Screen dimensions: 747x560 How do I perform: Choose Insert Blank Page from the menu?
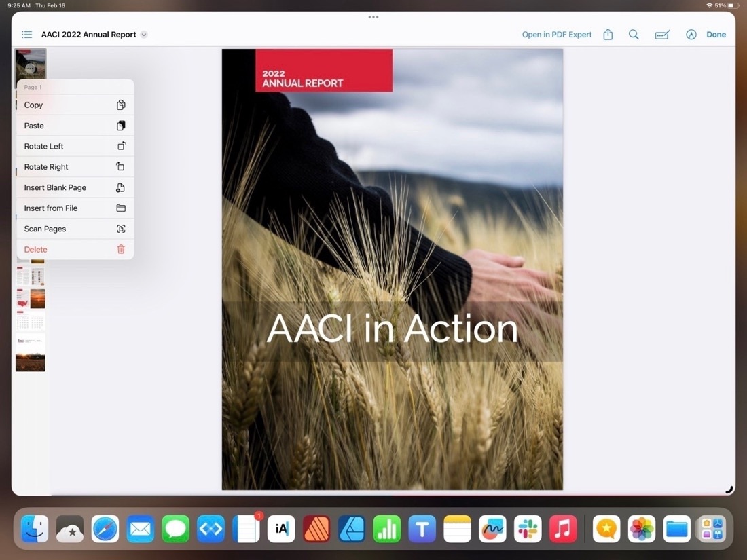coord(55,187)
